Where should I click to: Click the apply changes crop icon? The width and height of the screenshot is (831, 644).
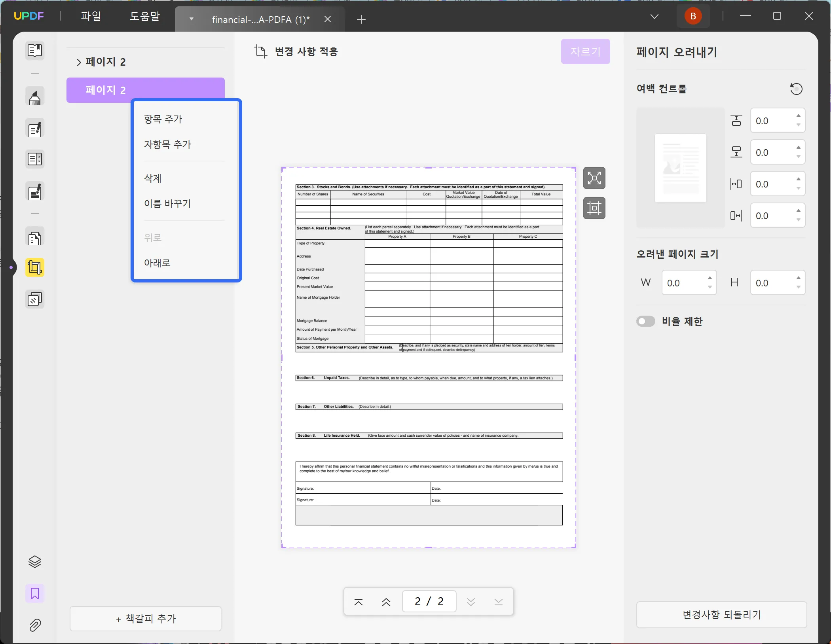pyautogui.click(x=260, y=51)
